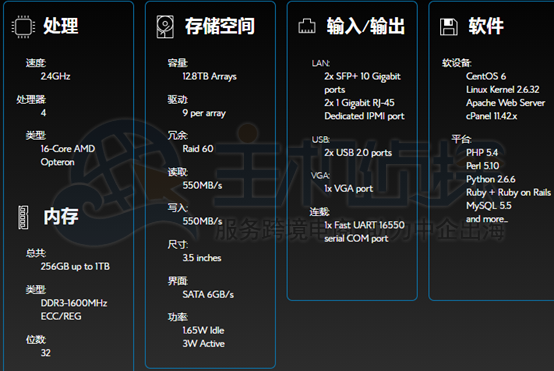This screenshot has height=371, width=554.
Task: Click the 功率 label
Action: [x=177, y=317]
